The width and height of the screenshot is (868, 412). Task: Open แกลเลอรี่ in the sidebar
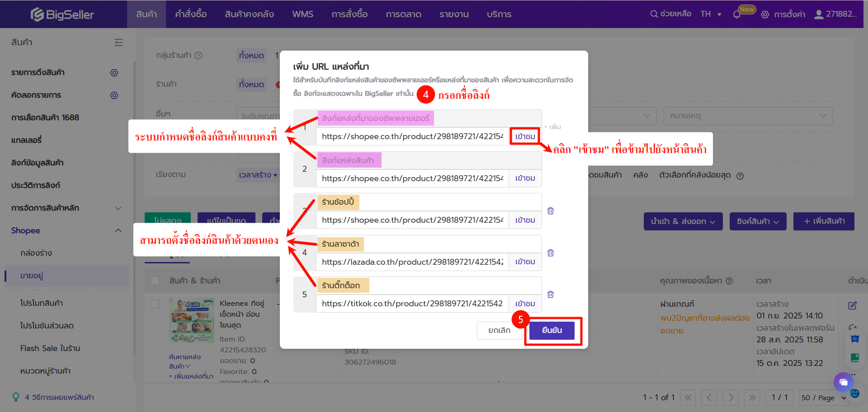26,140
